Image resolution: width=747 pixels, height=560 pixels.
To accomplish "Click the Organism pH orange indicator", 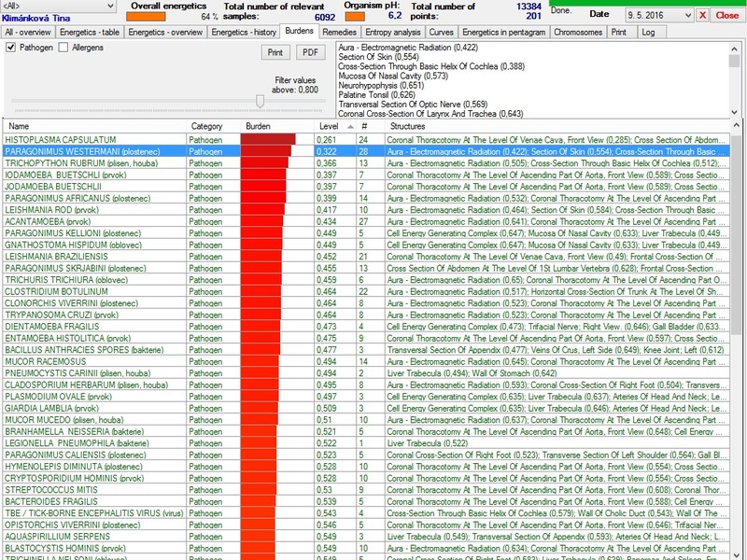I will point(355,16).
